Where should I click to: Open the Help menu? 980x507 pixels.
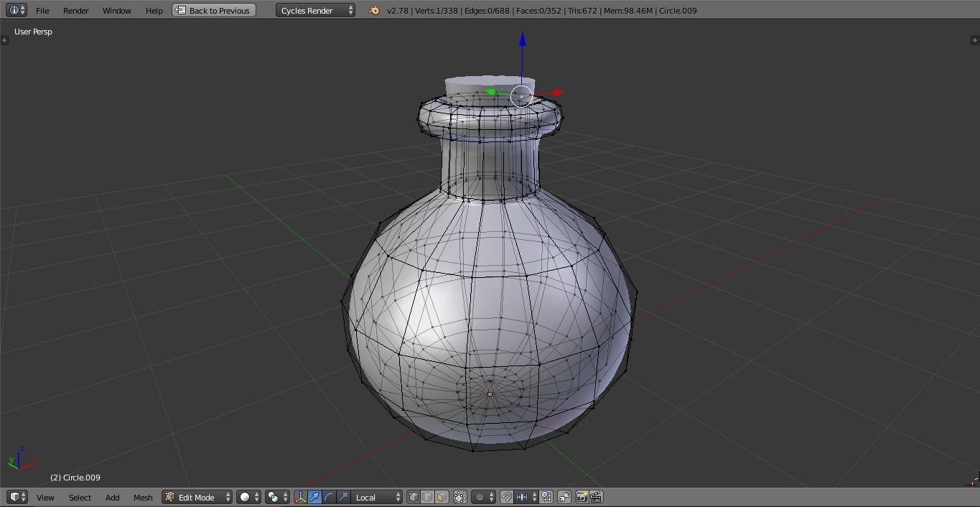point(154,11)
